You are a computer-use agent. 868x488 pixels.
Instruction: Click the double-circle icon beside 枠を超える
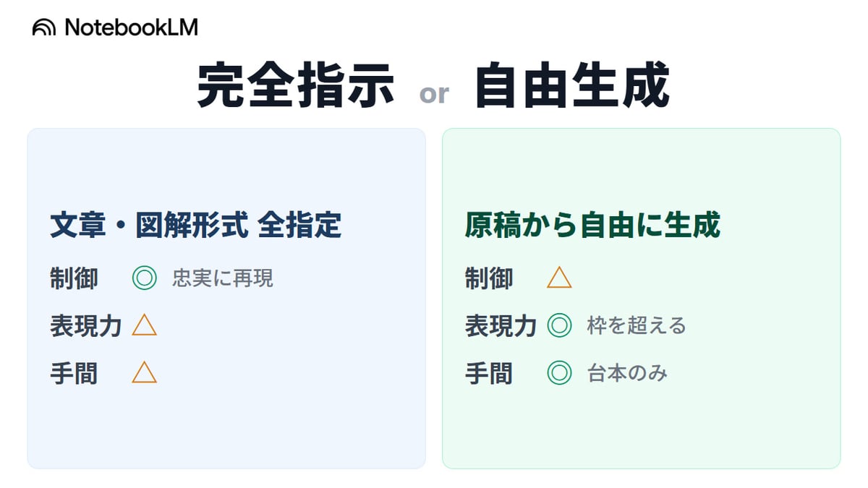tap(559, 326)
